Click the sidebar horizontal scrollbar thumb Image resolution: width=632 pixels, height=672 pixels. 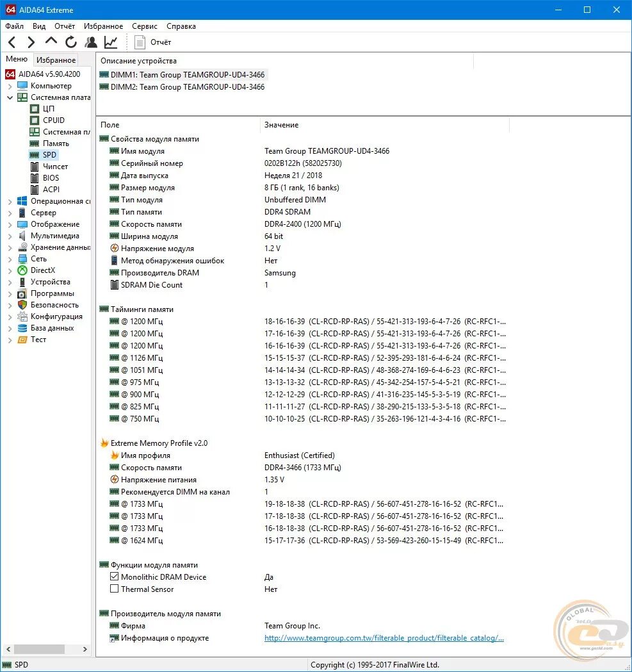[x=39, y=649]
